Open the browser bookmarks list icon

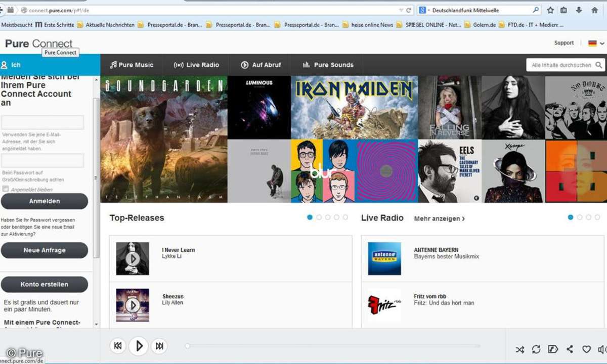click(563, 10)
